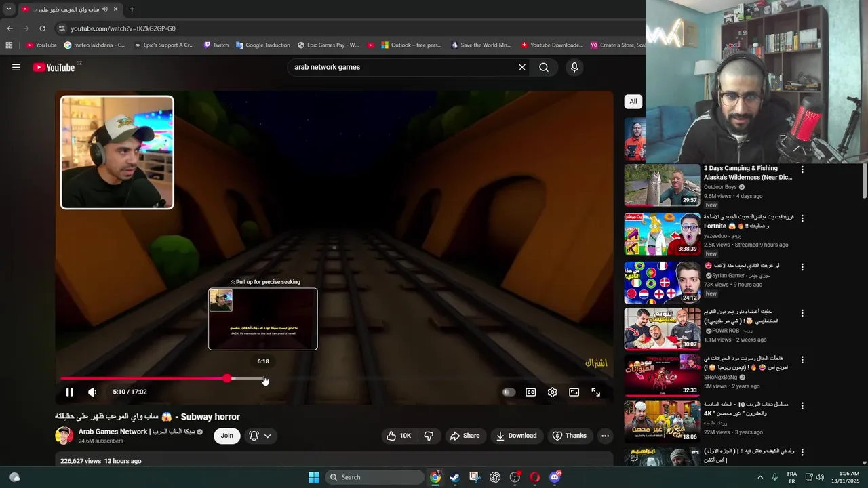Expand the notification bell dropdown
Image resolution: width=868 pixels, height=488 pixels.
click(x=260, y=436)
